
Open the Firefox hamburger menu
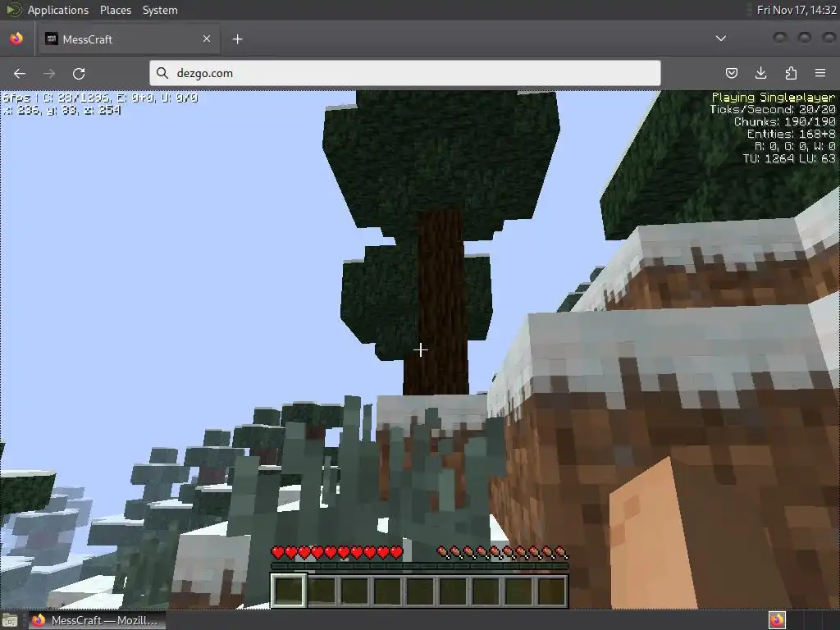(x=820, y=73)
